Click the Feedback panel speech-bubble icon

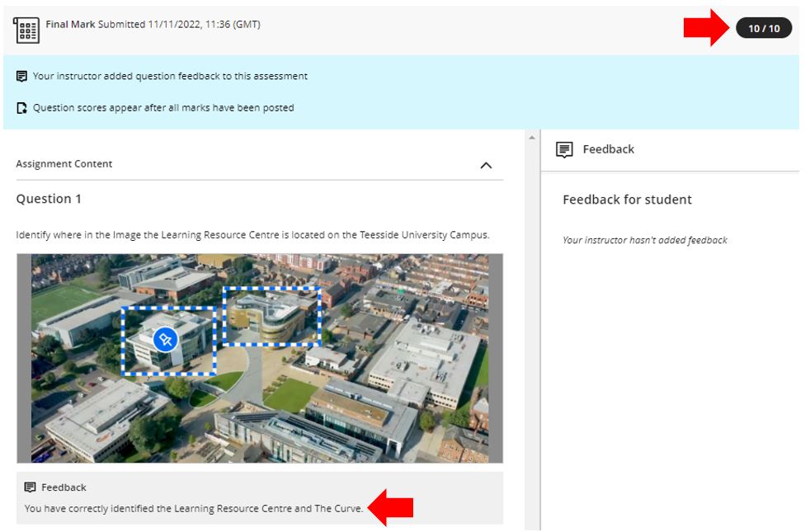(x=564, y=149)
